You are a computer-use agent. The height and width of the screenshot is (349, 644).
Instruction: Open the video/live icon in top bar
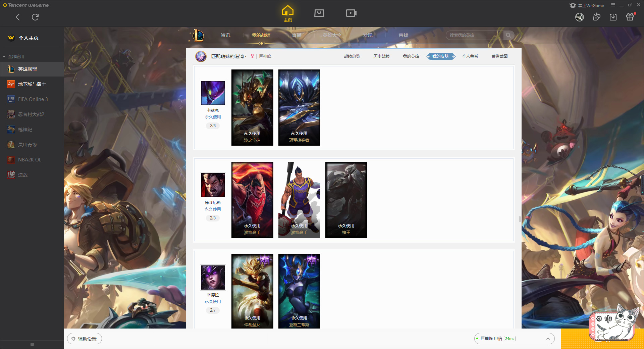(x=351, y=13)
